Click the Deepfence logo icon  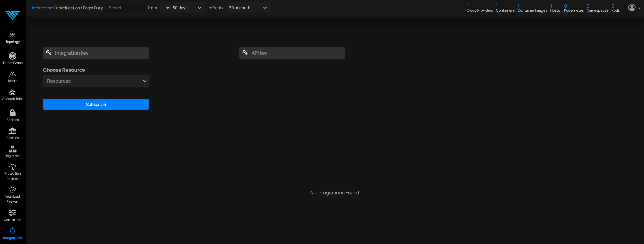12,15
